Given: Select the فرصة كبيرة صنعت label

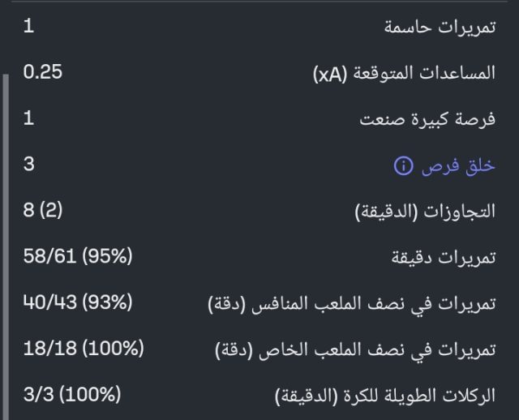Looking at the screenshot, I should pyautogui.click(x=427, y=119).
